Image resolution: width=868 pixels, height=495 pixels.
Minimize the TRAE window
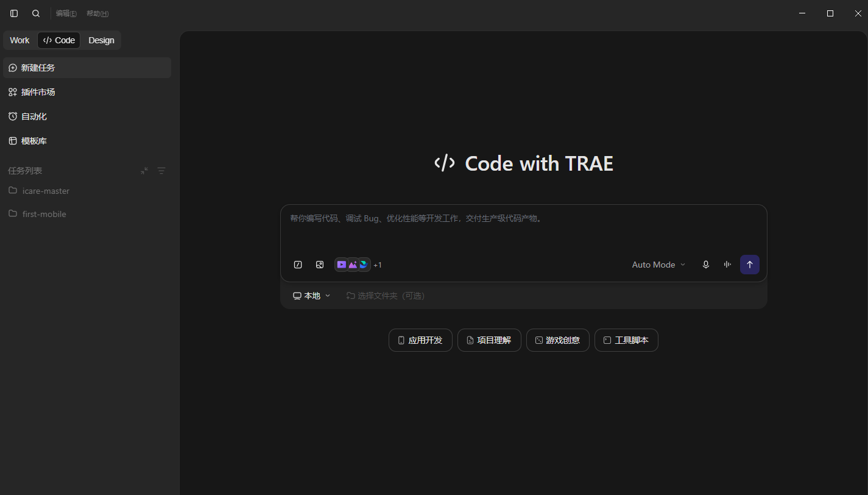(x=802, y=13)
